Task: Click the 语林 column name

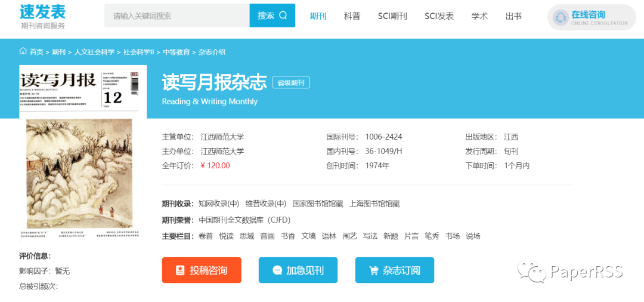Action: (329, 236)
